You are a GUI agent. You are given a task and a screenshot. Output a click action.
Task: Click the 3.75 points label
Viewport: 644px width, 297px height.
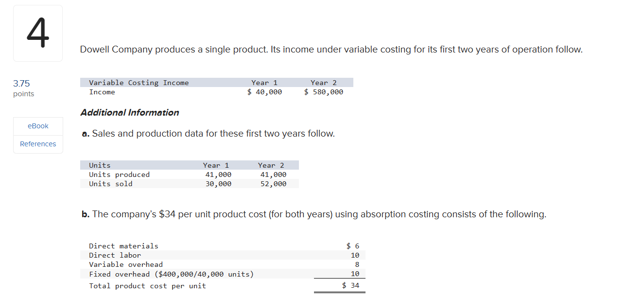click(23, 88)
